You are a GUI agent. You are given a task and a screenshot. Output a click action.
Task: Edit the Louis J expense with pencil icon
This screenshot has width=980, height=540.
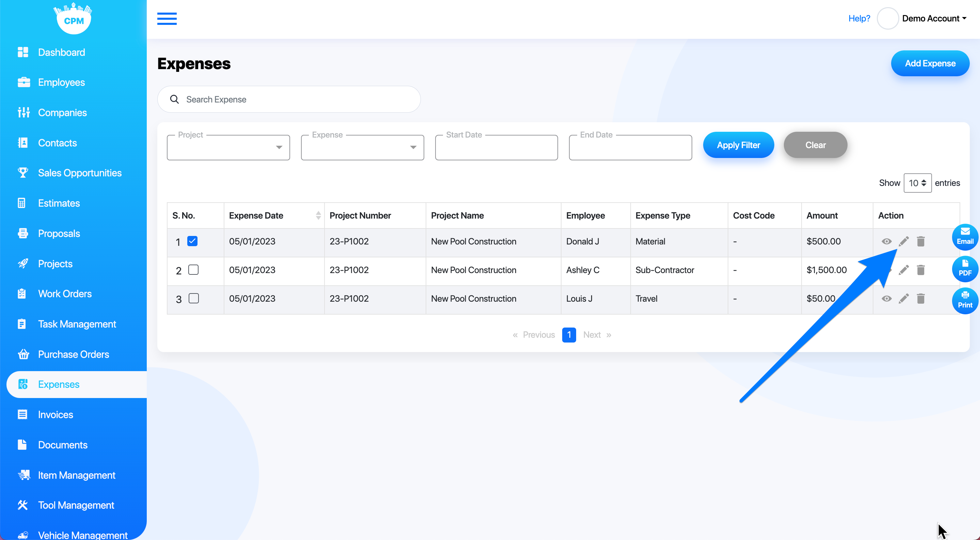[x=903, y=299]
